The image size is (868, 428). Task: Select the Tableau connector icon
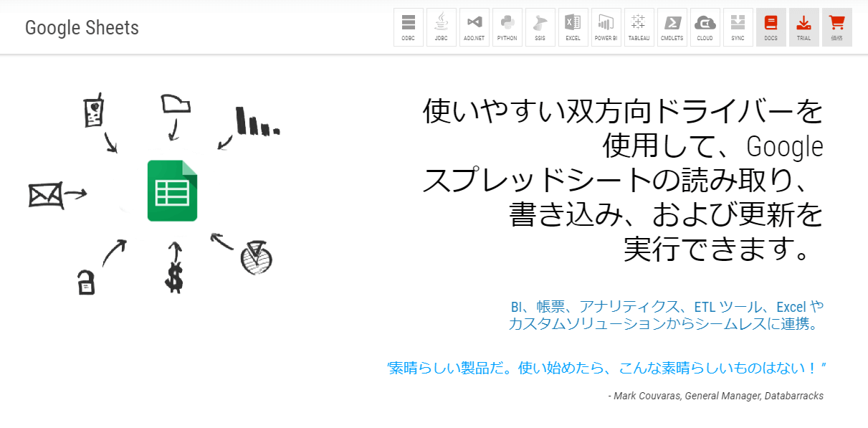pos(639,27)
